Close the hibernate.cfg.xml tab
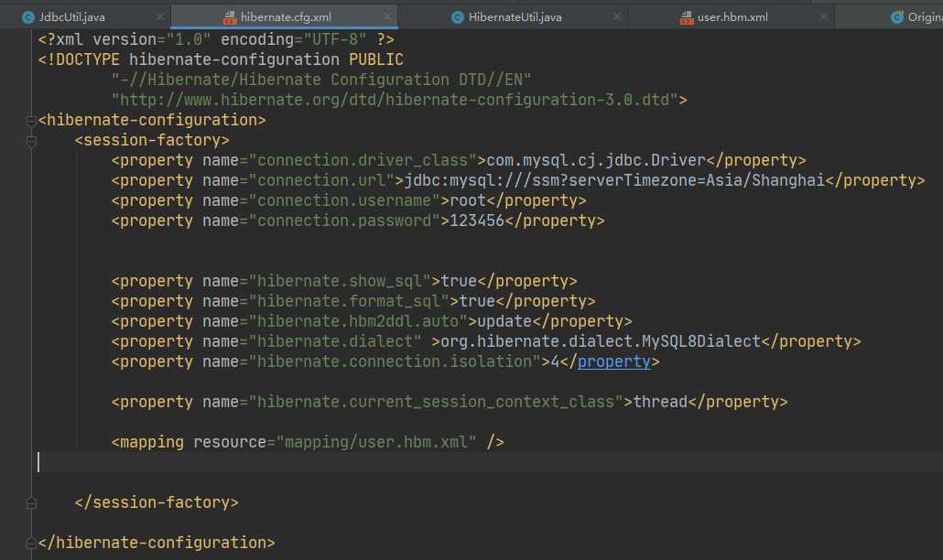Image resolution: width=943 pixels, height=560 pixels. (x=387, y=16)
